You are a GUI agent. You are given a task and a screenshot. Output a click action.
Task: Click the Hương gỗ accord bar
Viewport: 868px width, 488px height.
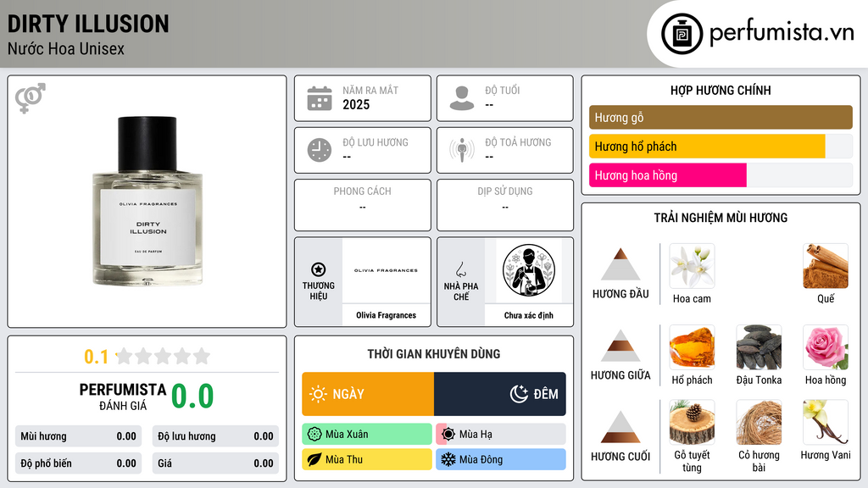(x=721, y=117)
